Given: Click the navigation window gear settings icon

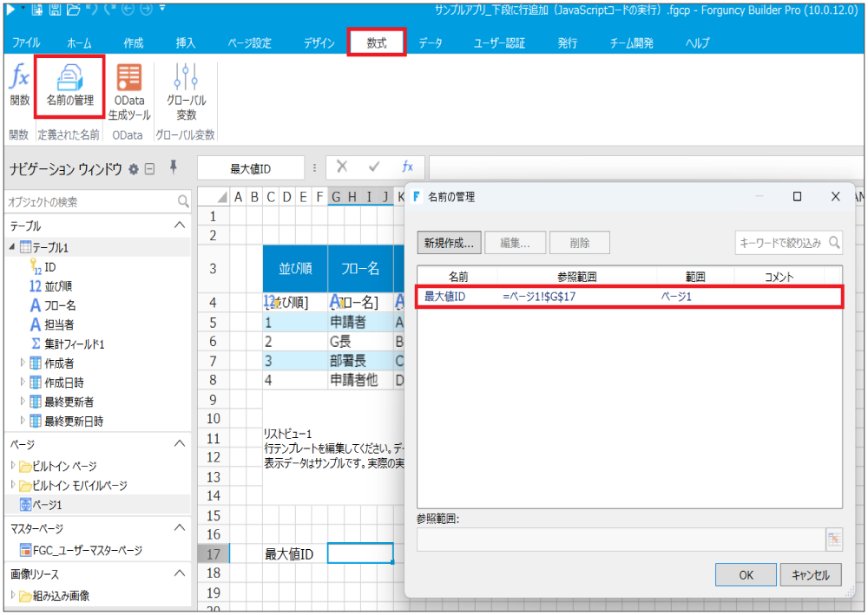Looking at the screenshot, I should coord(134,169).
